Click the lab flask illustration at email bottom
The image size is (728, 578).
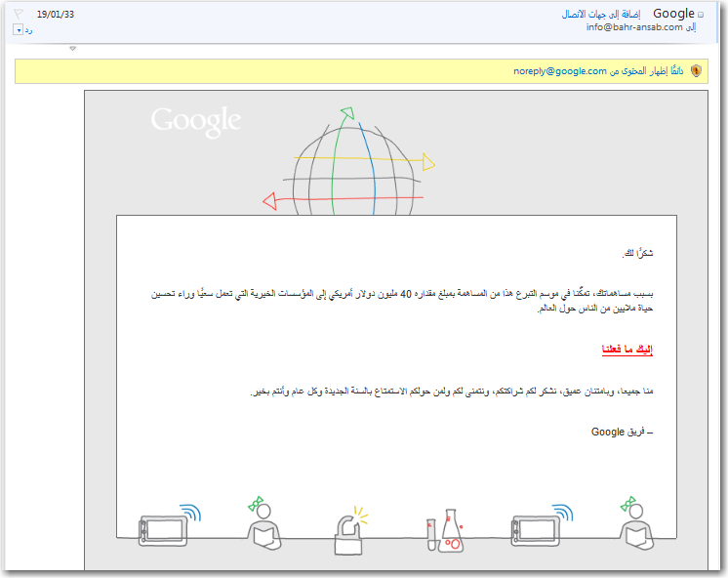[445, 530]
